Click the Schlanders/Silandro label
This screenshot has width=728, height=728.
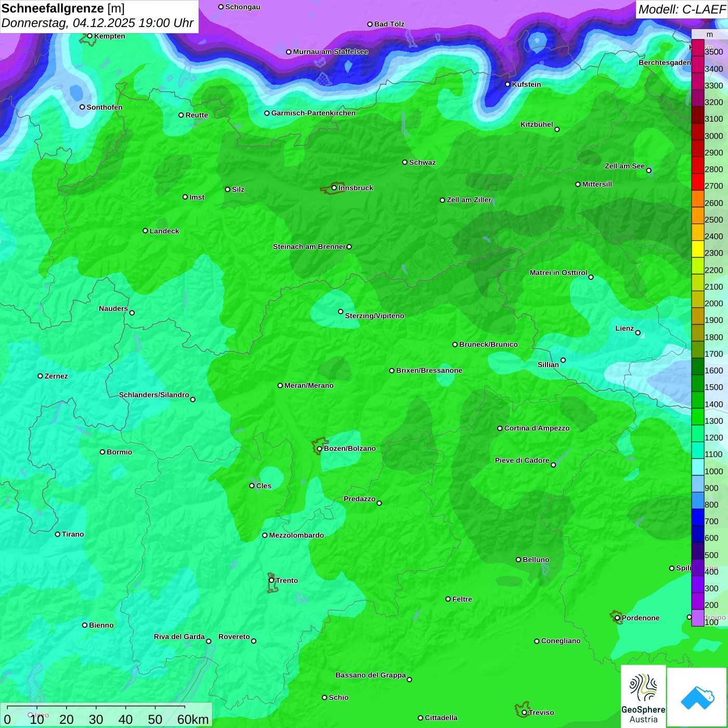pyautogui.click(x=154, y=395)
